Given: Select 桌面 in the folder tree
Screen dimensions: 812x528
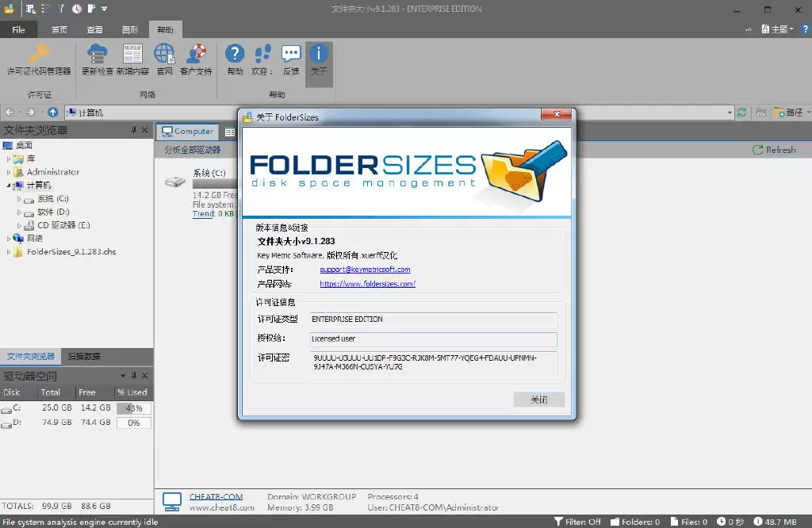Looking at the screenshot, I should click(24, 145).
